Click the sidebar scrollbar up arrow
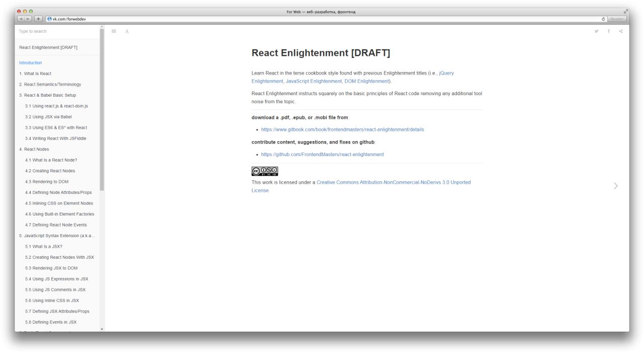The image size is (644, 353). tap(102, 26)
